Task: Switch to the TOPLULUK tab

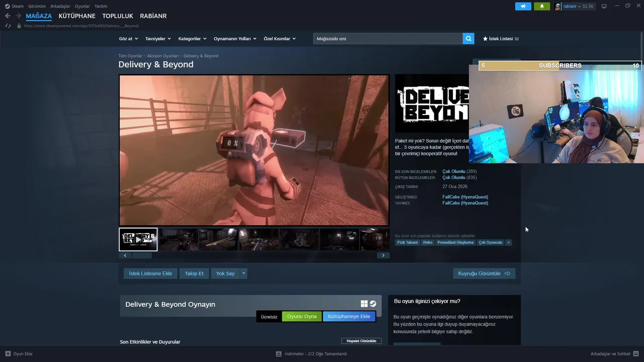Action: pyautogui.click(x=118, y=16)
